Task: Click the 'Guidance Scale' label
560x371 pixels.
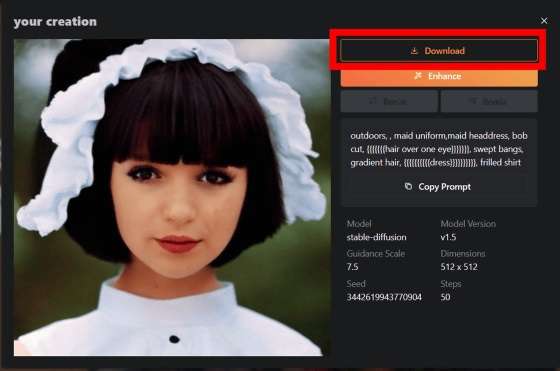Action: pyautogui.click(x=376, y=254)
